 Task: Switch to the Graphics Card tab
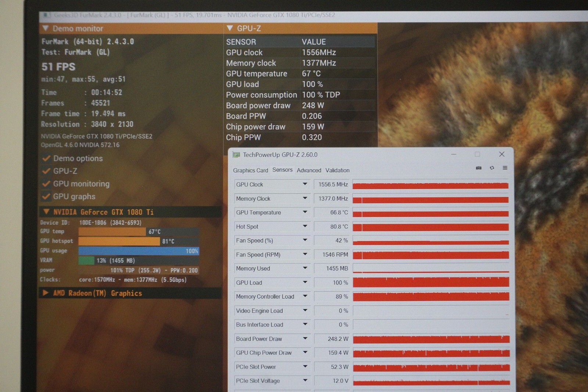point(251,170)
